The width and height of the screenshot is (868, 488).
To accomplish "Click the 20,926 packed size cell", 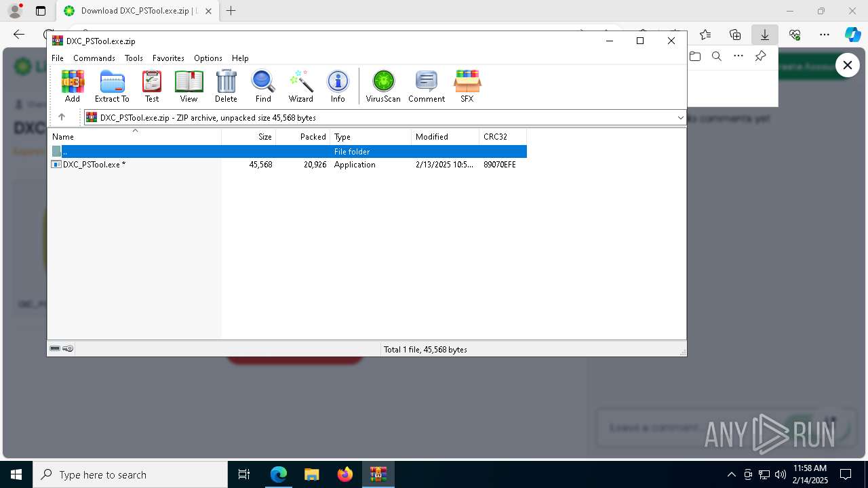I will pyautogui.click(x=315, y=165).
